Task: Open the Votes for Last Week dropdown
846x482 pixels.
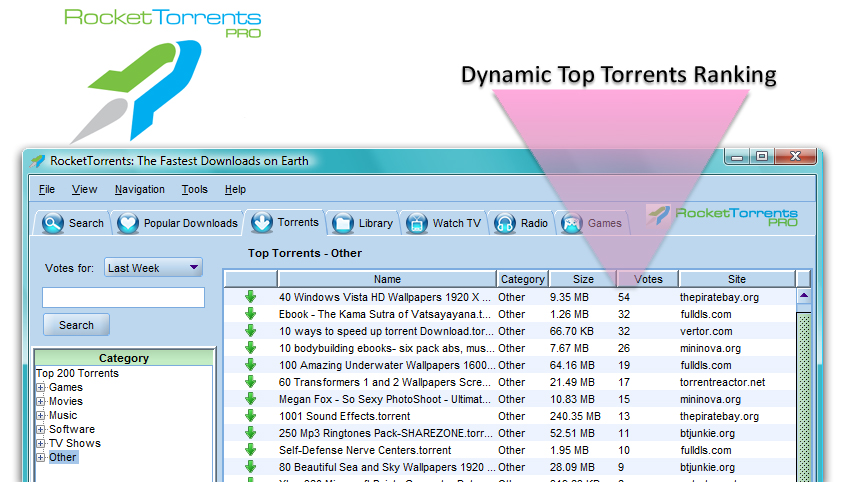Action: click(x=153, y=268)
